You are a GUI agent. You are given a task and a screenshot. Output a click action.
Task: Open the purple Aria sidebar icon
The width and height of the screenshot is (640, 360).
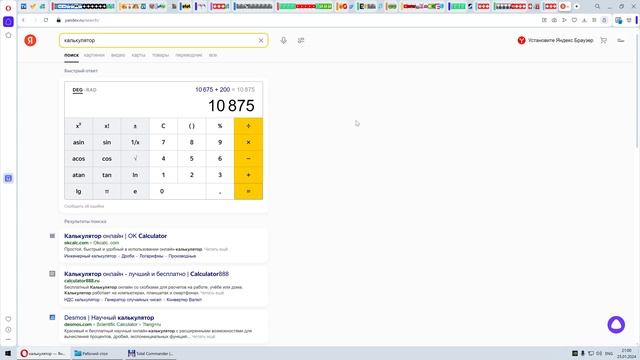8,22
